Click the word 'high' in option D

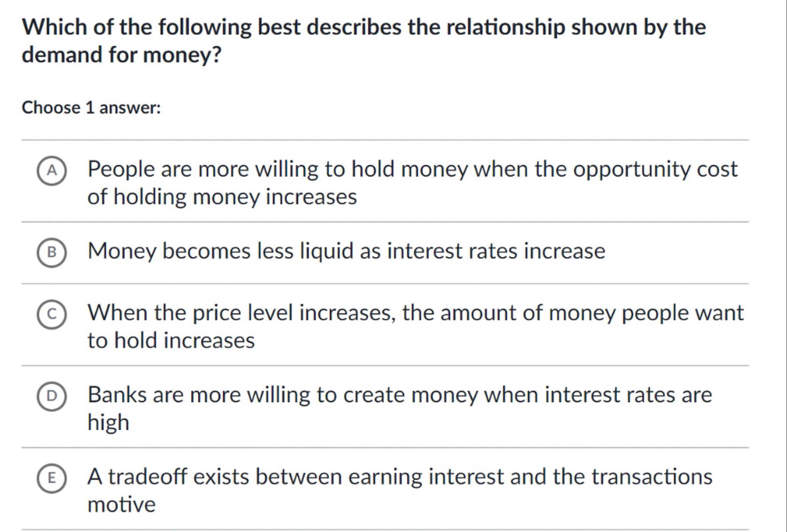(108, 422)
